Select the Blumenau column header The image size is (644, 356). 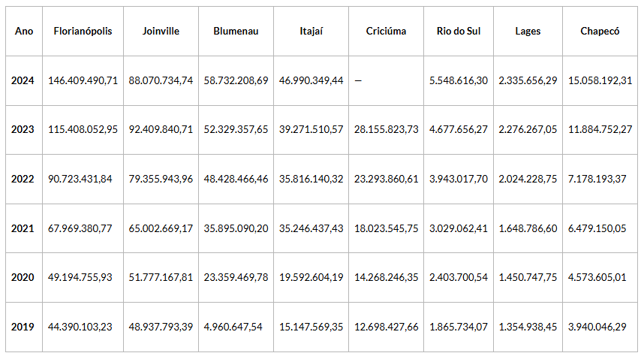[236, 31]
